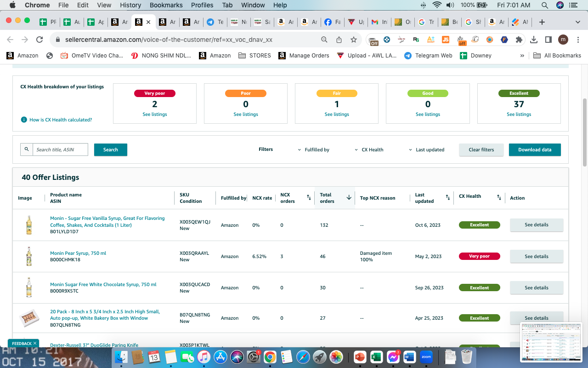
Task: Open the Chrome Extensions puzzle icon
Action: click(519, 40)
